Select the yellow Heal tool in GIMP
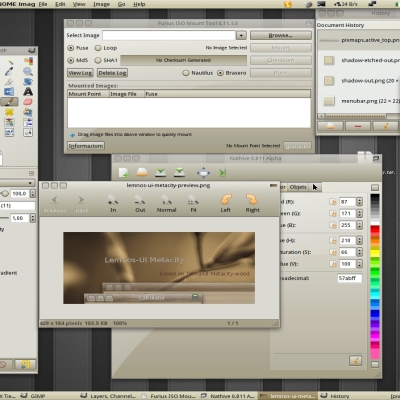400x400 pixels. click(x=9, y=112)
